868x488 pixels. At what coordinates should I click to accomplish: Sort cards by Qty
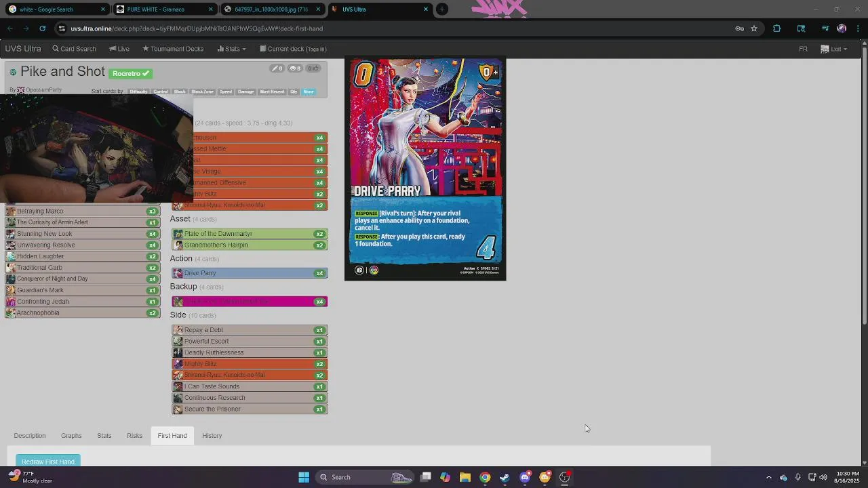coord(294,91)
